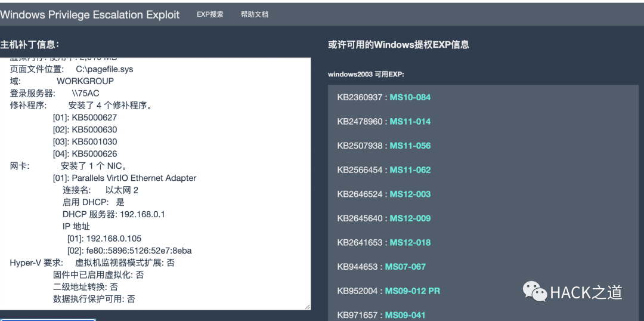Image resolution: width=644 pixels, height=321 pixels.
Task: Click the 连接名 以太网 2 line
Action: click(x=100, y=190)
